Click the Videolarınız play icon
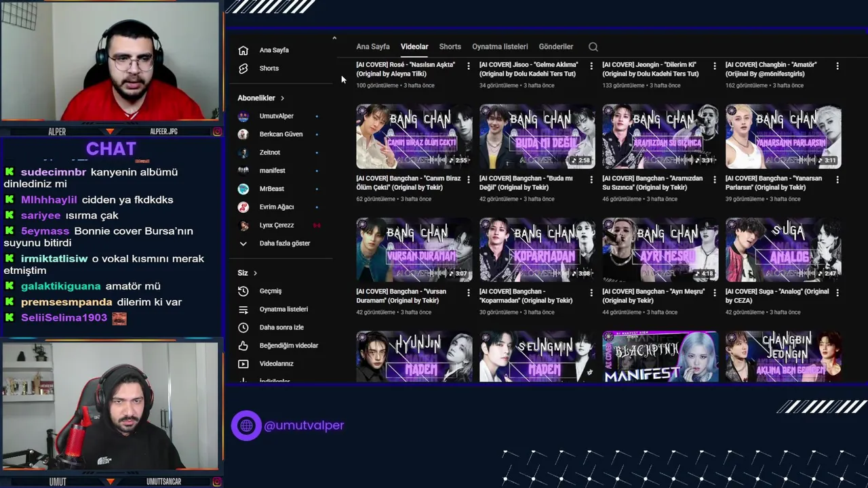 243,364
